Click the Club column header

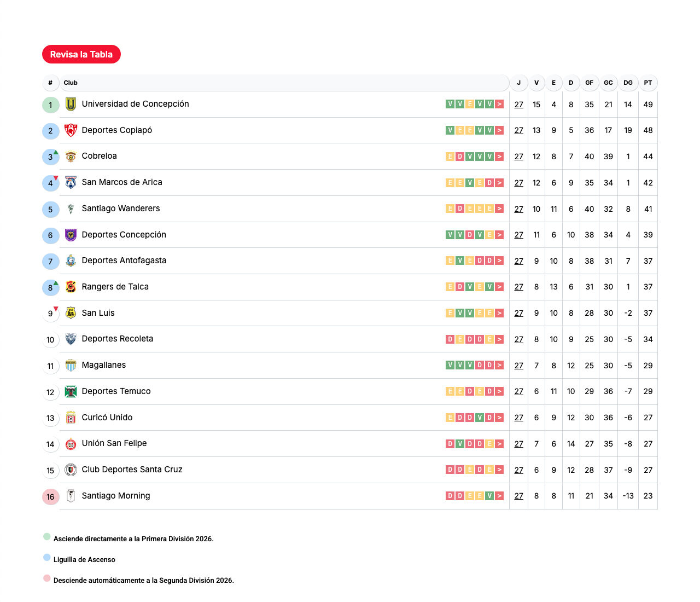(69, 83)
